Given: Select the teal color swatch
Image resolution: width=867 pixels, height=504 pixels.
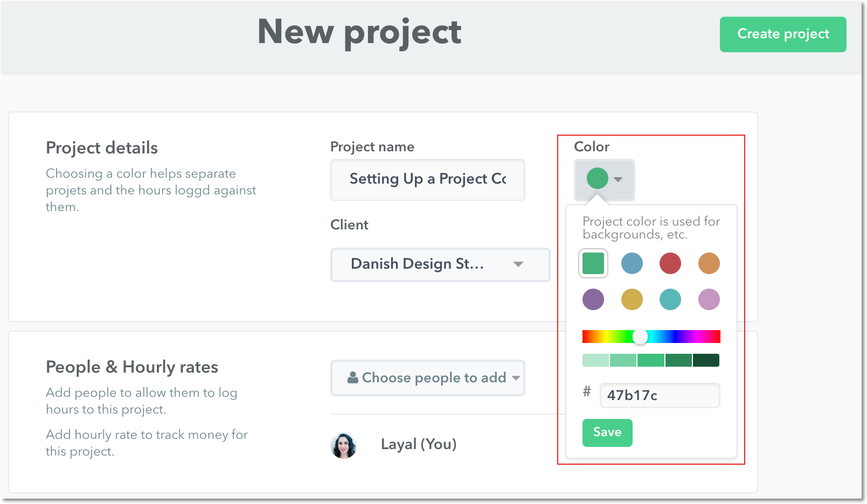Looking at the screenshot, I should [x=670, y=299].
